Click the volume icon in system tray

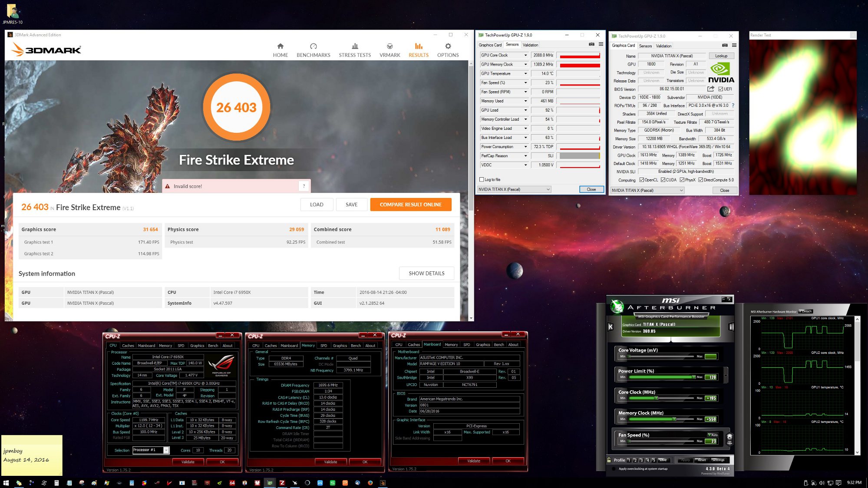click(822, 482)
